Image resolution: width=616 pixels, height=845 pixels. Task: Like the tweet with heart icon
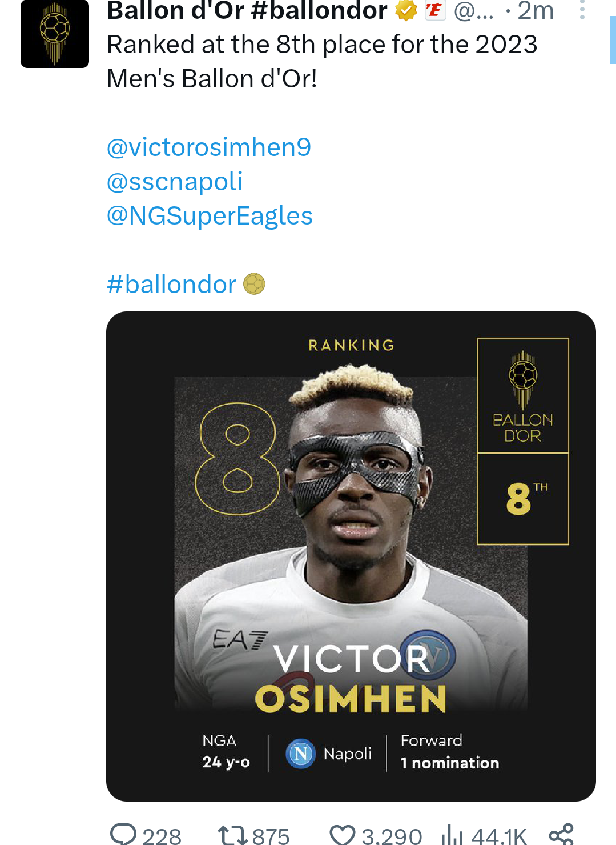click(343, 835)
